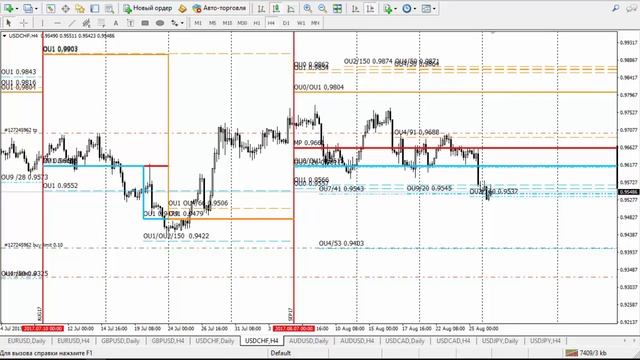Viewport: 640px width, 360px height.
Task: Select the text tool labeled A
Action: [x=116, y=23]
